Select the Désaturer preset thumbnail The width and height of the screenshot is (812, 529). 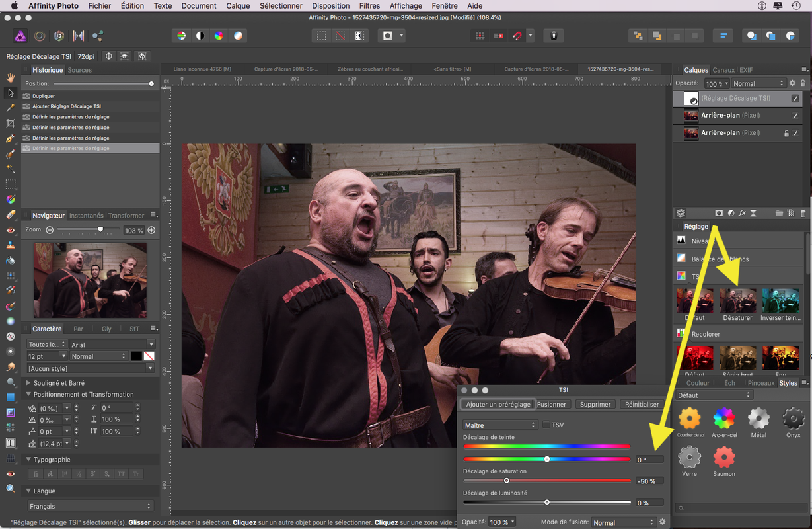click(737, 300)
